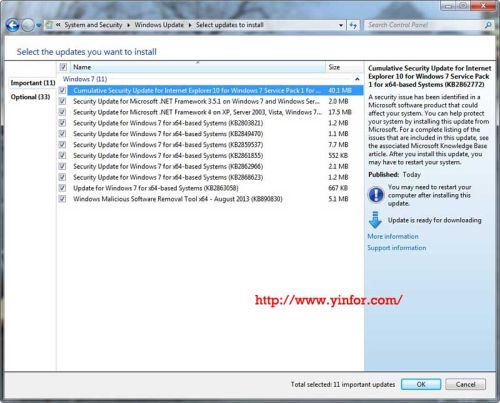The width and height of the screenshot is (500, 403).
Task: Click Windows Update breadcrumb
Action: point(159,25)
